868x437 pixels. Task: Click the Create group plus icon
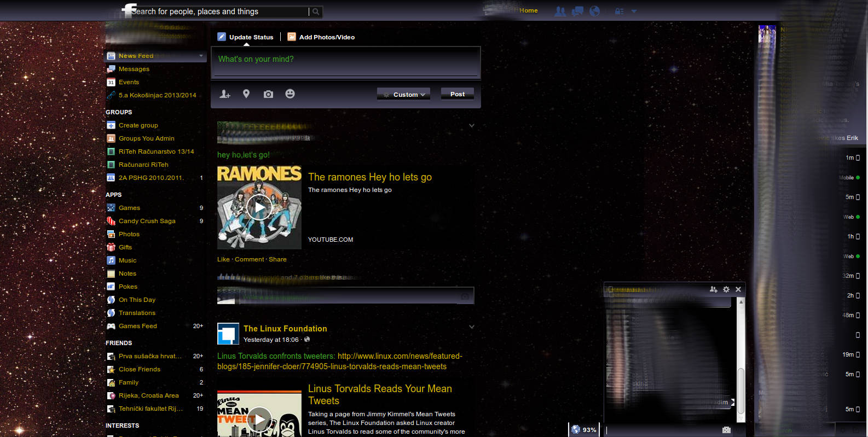(111, 125)
